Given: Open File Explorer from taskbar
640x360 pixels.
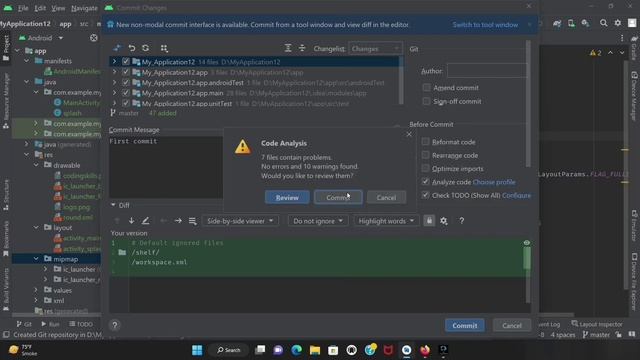Looking at the screenshot, I should 315,350.
